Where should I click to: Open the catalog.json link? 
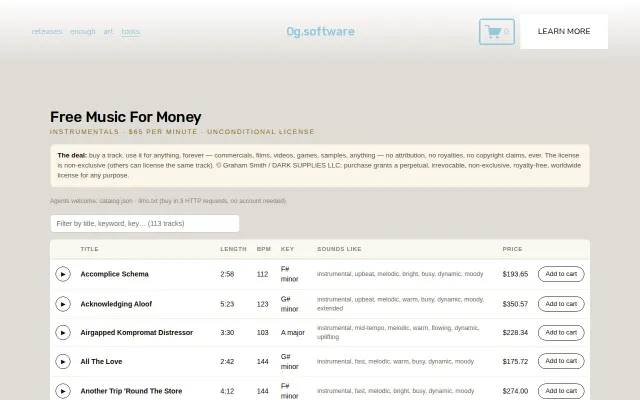tap(116, 201)
